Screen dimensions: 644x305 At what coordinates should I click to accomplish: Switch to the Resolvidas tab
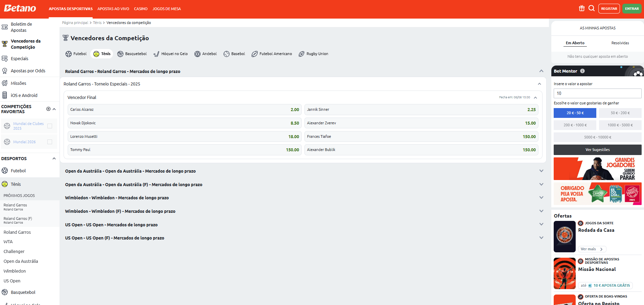[620, 43]
